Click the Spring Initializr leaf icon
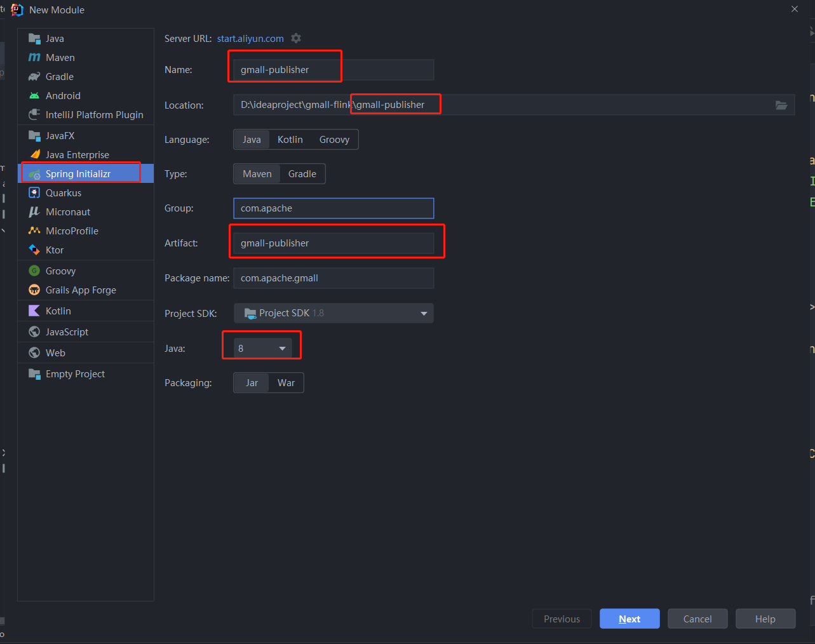The image size is (815, 644). pyautogui.click(x=34, y=174)
